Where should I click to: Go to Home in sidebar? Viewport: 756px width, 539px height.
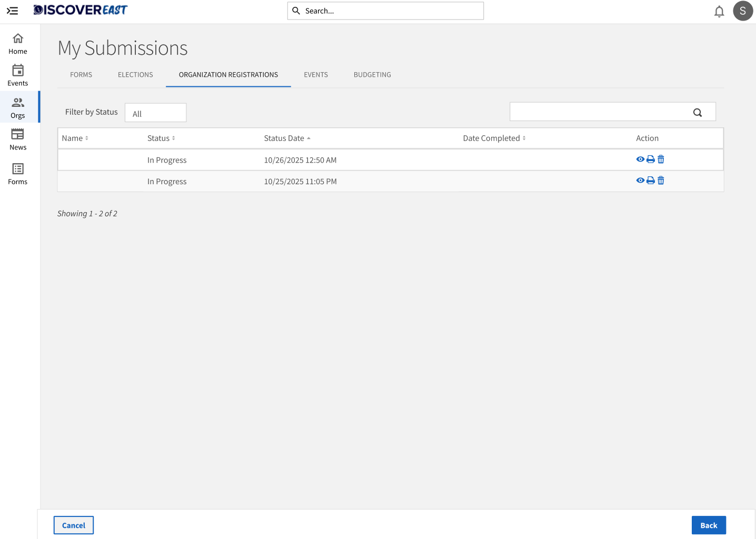18,44
